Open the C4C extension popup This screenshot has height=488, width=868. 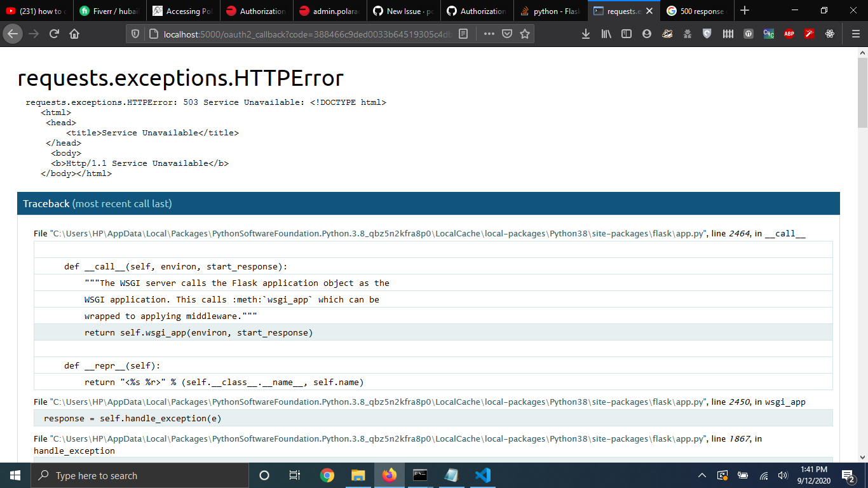769,34
